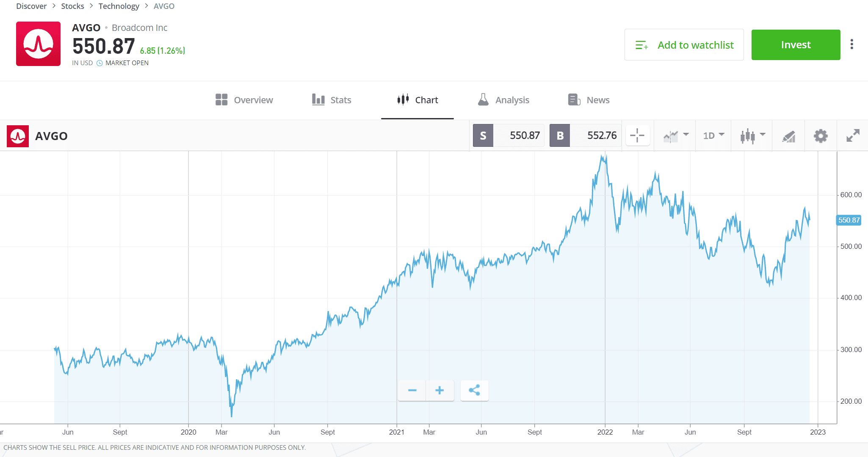Click the 200.00 price axis label
This screenshot has height=457, width=868.
[851, 401]
